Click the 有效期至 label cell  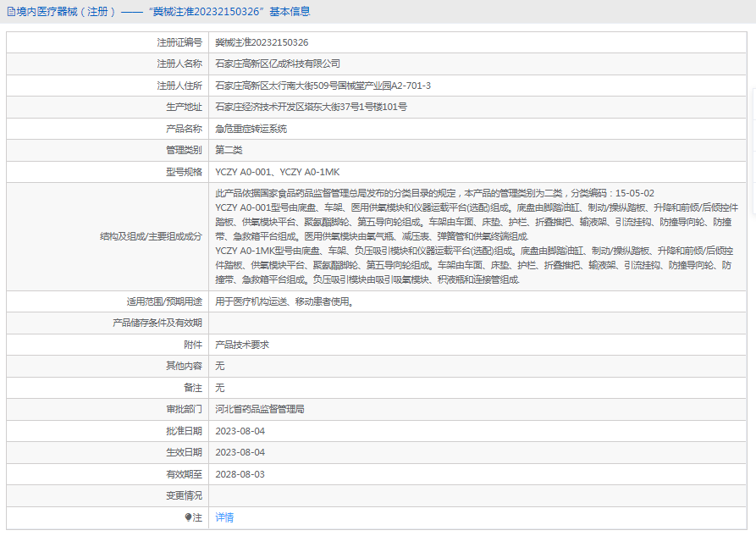[108, 474]
